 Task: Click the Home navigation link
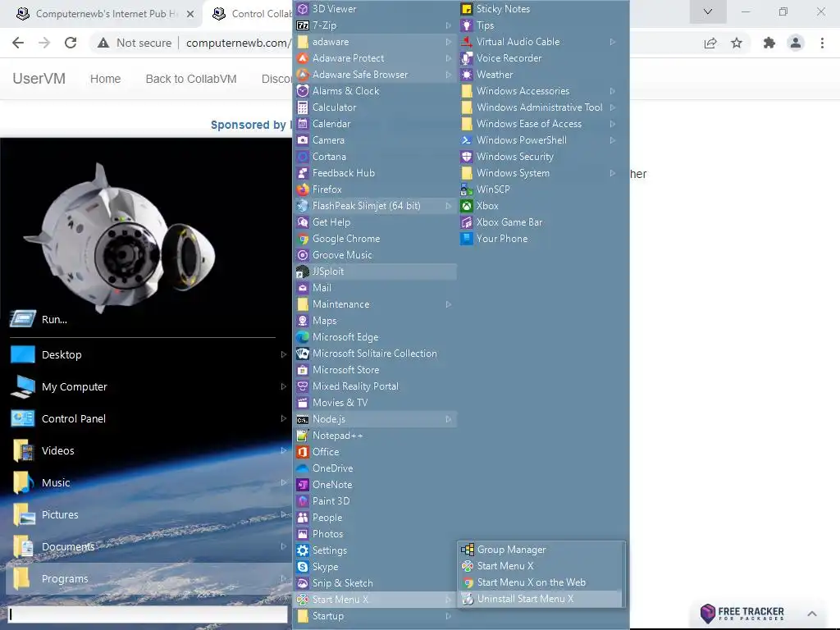[106, 79]
